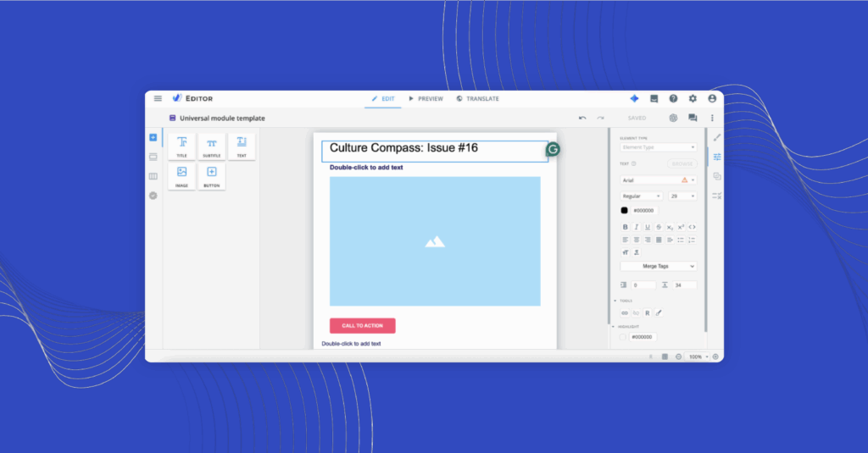Open the settings gear icon
The height and width of the screenshot is (453, 868).
tap(693, 98)
